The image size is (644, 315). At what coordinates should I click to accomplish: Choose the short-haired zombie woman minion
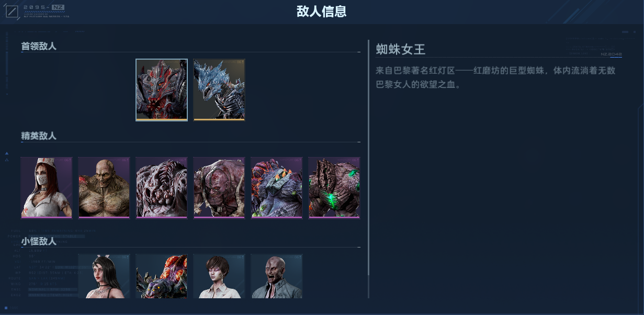tap(219, 276)
